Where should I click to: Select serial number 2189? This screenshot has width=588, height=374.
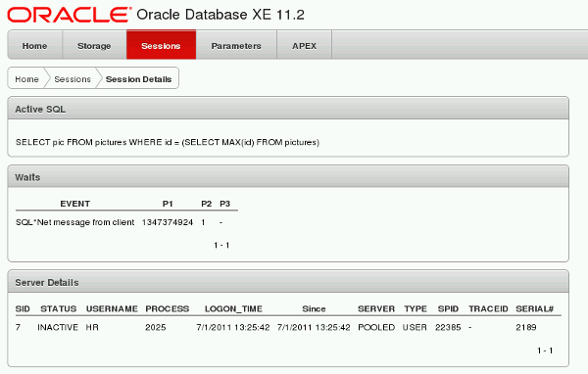526,328
